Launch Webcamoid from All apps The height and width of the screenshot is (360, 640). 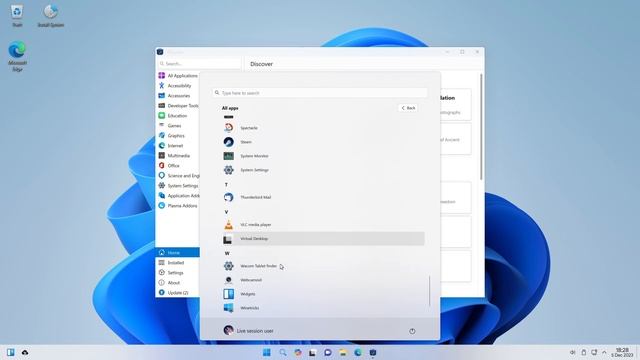point(323,280)
